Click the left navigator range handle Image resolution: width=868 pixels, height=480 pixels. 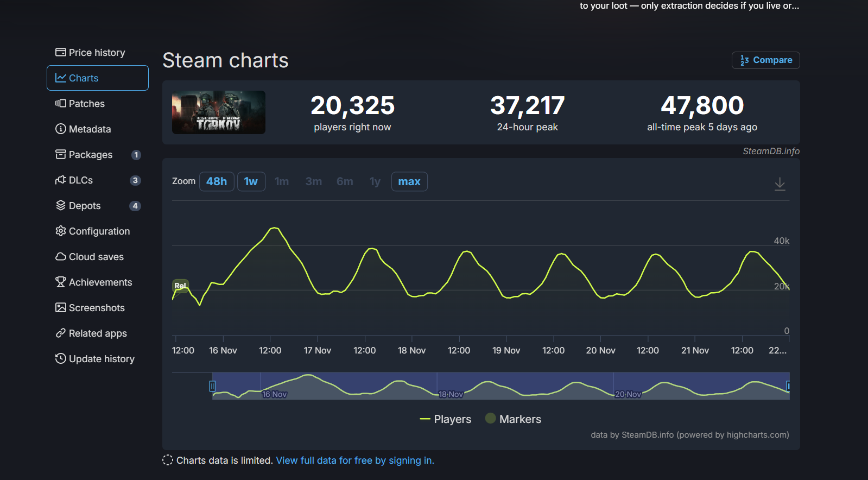coord(212,386)
